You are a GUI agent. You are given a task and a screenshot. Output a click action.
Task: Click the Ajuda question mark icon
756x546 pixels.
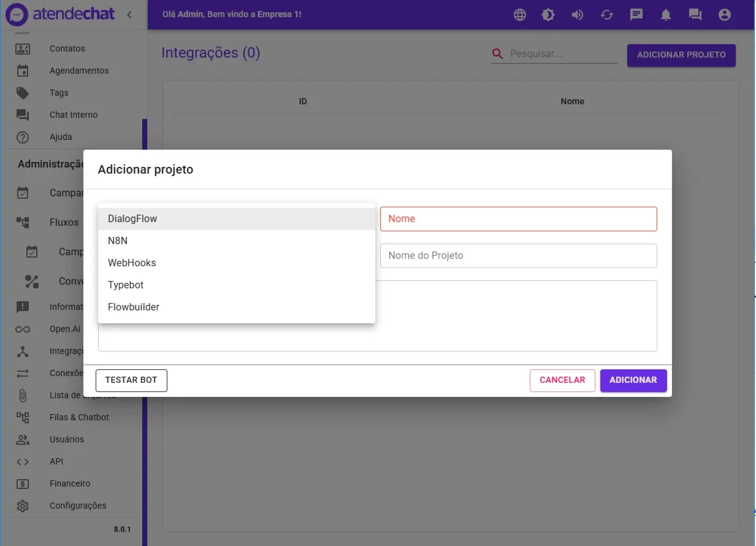point(23,137)
